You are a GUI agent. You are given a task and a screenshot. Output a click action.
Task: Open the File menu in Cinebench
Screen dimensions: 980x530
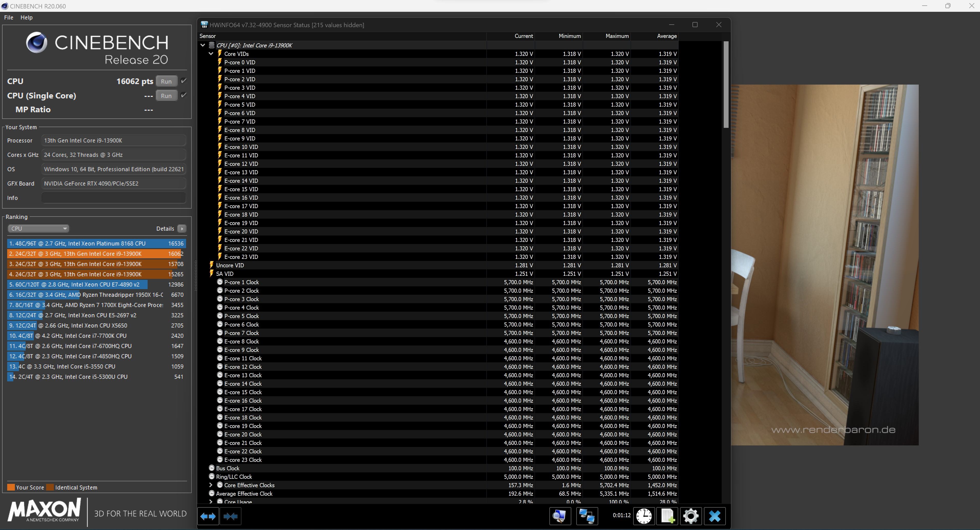coord(9,17)
